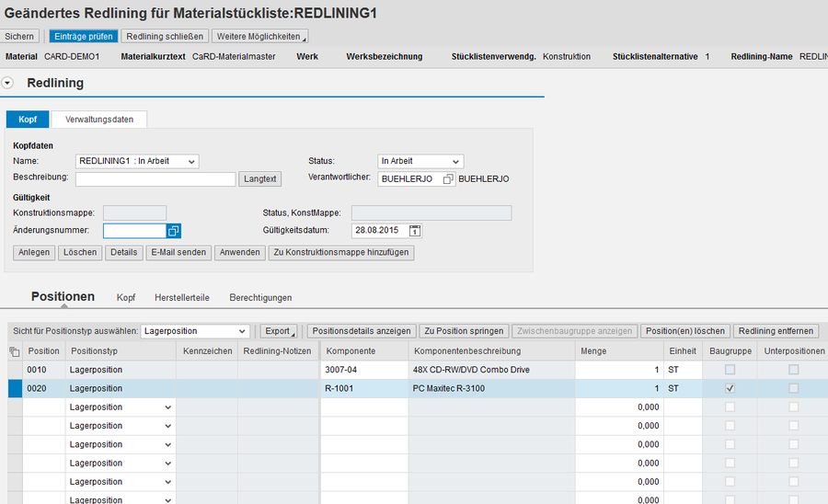Click the Beschreibung input field
The image size is (828, 504).
(155, 179)
